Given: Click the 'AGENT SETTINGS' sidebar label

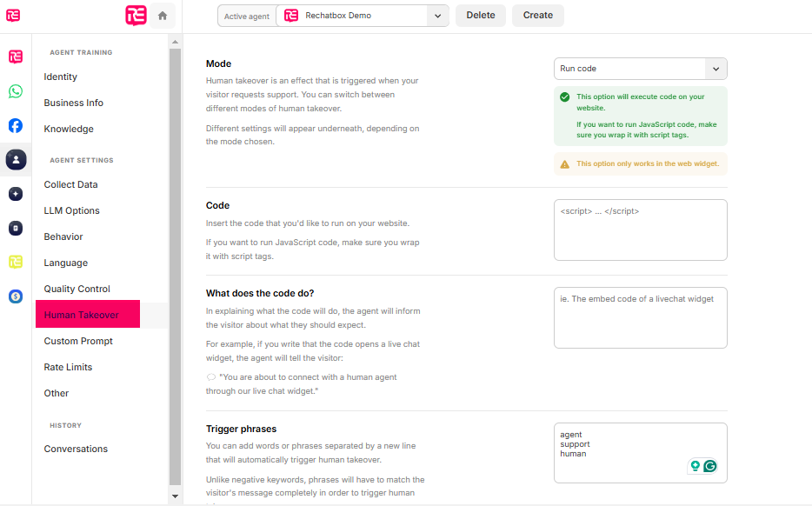Looking at the screenshot, I should coord(82,160).
